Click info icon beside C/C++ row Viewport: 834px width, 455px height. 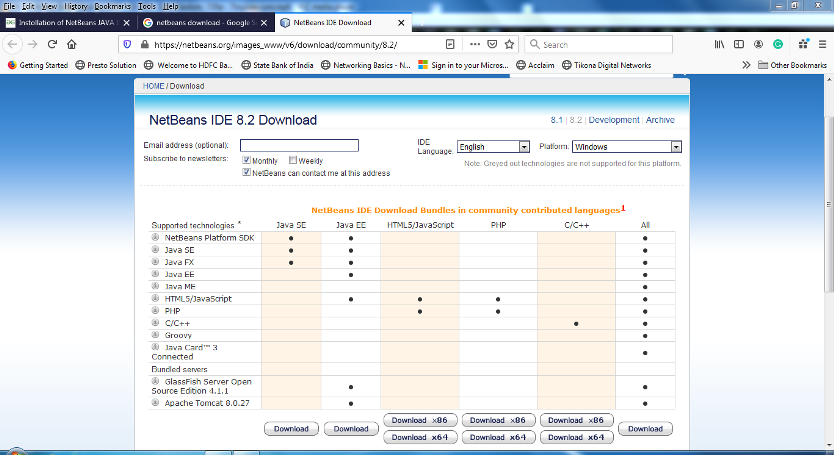(x=155, y=323)
